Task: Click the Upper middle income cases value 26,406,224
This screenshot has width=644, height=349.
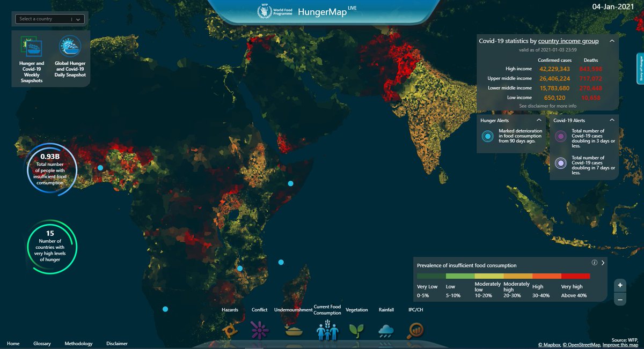Action: (554, 78)
